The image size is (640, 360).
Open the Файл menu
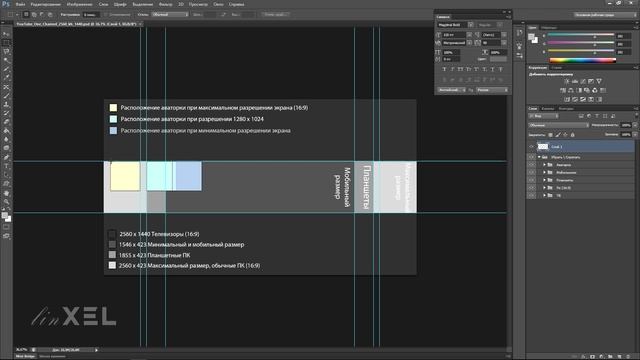click(x=20, y=4)
